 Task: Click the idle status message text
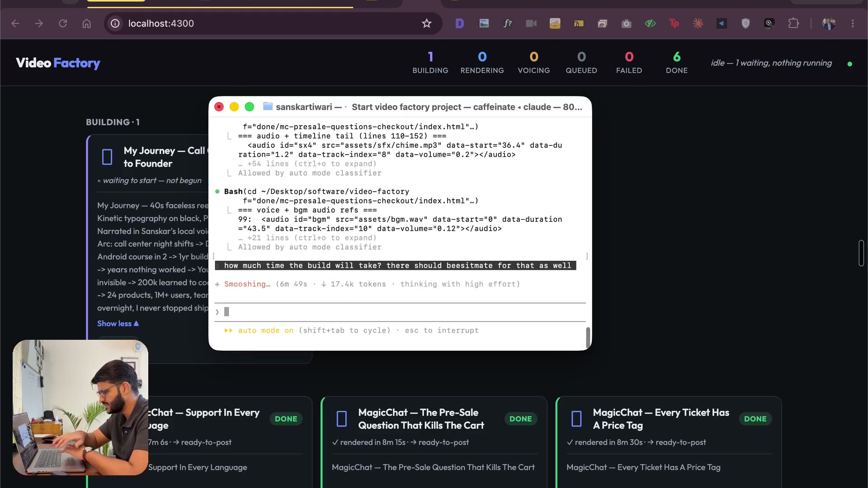point(771,63)
